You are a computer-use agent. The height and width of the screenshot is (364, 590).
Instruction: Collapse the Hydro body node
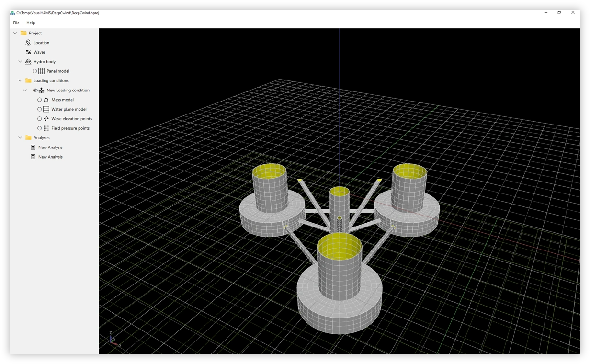pos(20,62)
